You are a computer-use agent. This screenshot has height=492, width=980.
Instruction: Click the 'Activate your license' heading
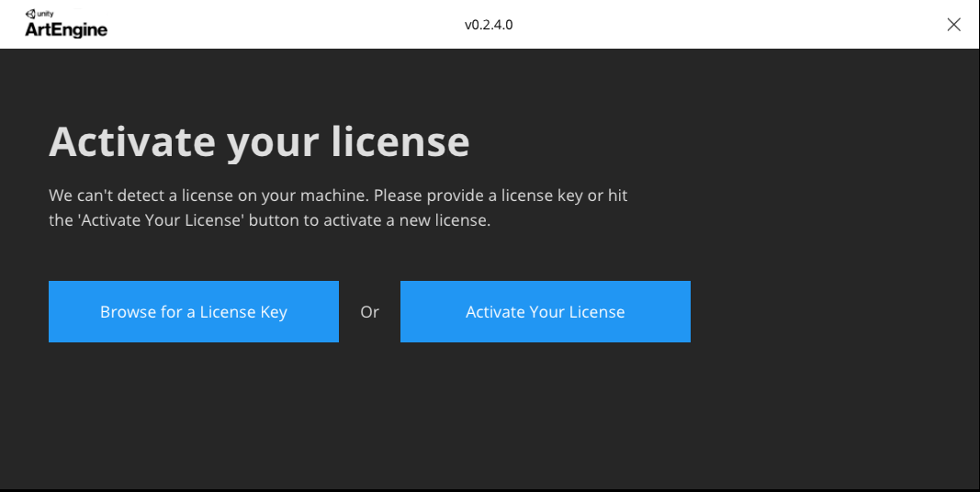[259, 142]
